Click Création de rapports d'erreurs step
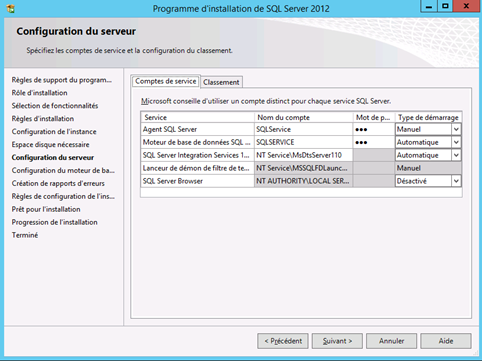Viewport: 482px width, 361px height. [58, 184]
